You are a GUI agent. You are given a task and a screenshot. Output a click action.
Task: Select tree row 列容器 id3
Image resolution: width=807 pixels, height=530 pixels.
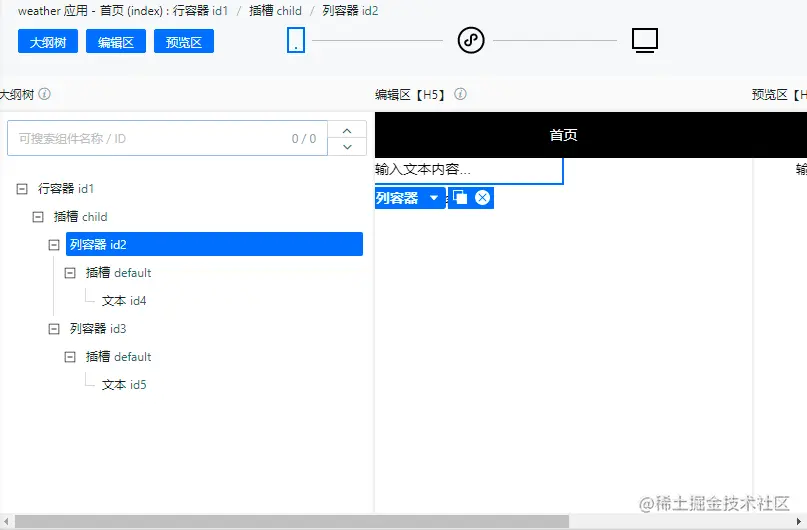(x=98, y=328)
